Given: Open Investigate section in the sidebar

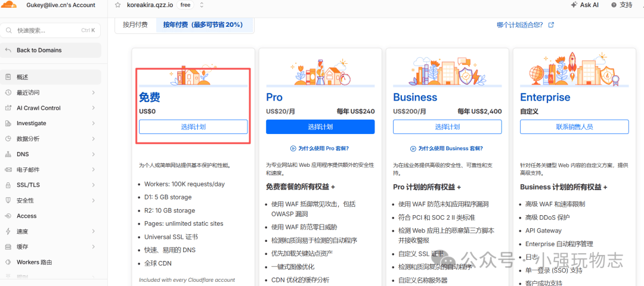Looking at the screenshot, I should click(51, 123).
